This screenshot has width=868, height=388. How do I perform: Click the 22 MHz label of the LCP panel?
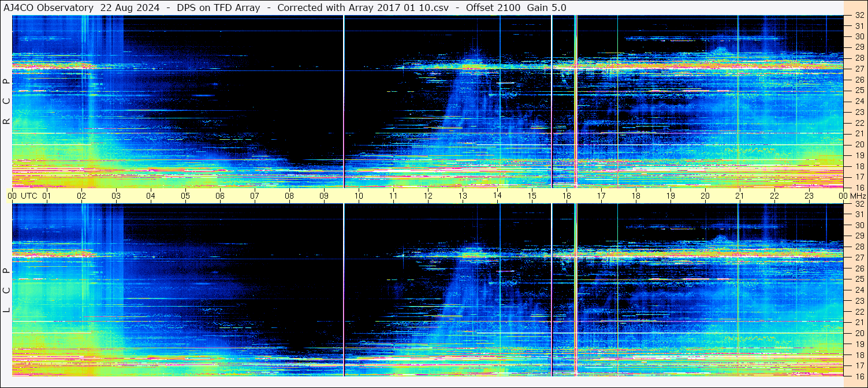pyautogui.click(x=859, y=312)
